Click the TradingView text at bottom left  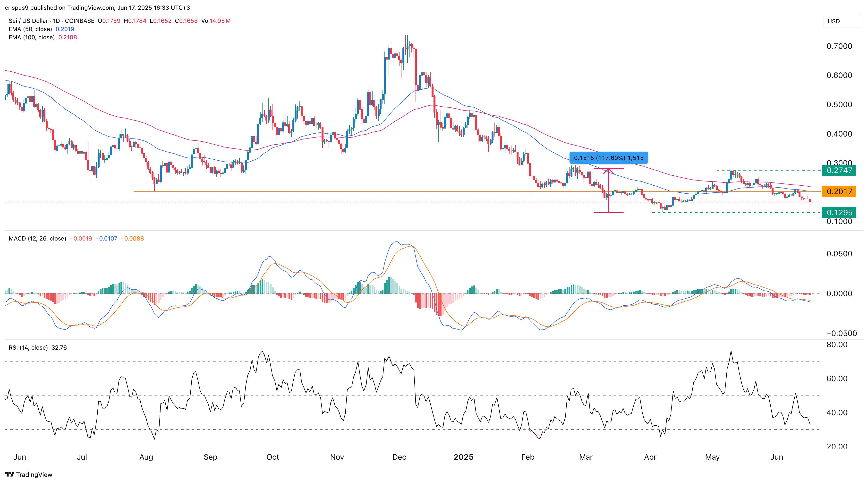point(34,474)
